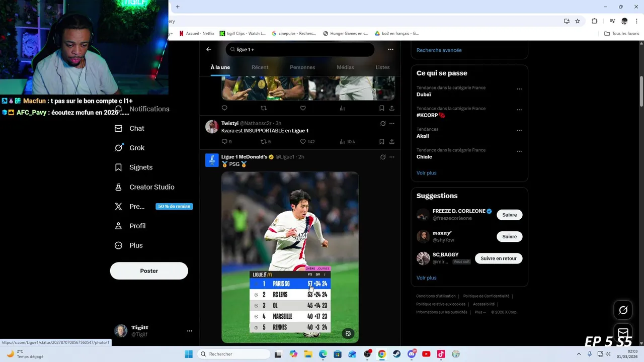
Task: Click Voir plus under trends
Action: point(426,173)
